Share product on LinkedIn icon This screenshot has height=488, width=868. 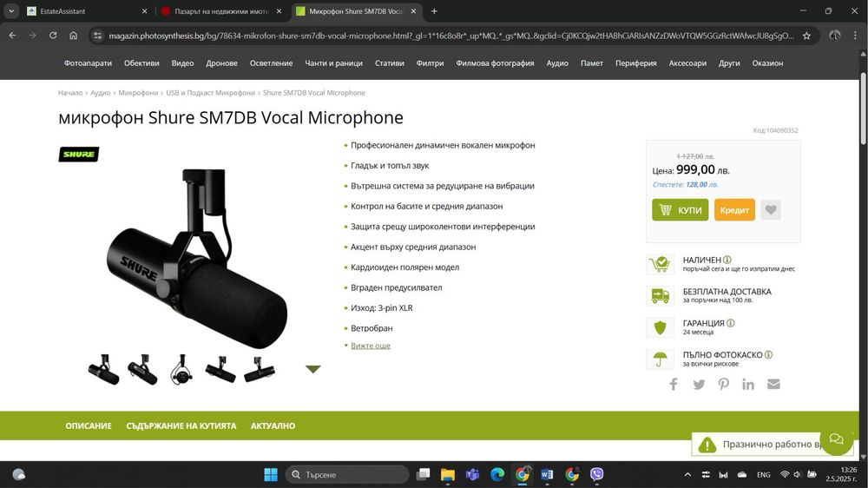coord(748,384)
